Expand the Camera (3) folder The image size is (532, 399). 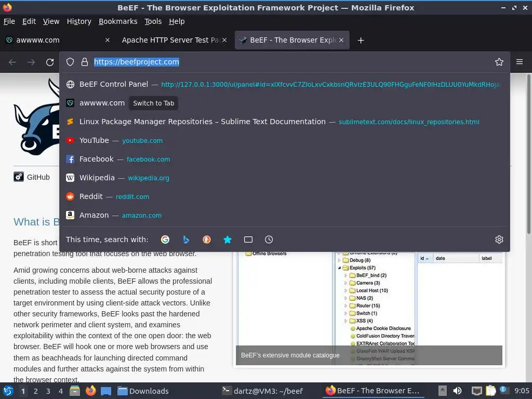pyautogui.click(x=345, y=283)
